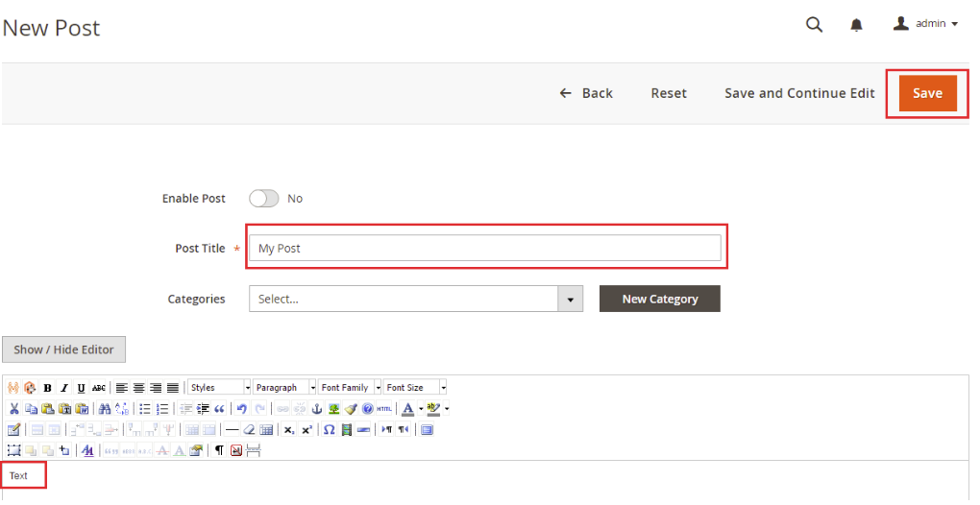The image size is (980, 505).
Task: Open the Font Family dropdown
Action: click(x=350, y=388)
